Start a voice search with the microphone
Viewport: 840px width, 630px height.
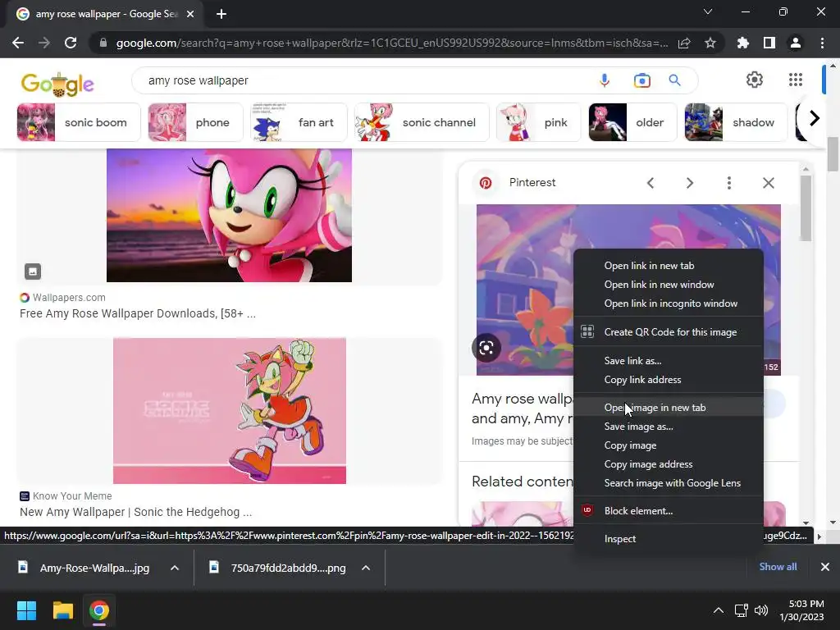point(605,80)
